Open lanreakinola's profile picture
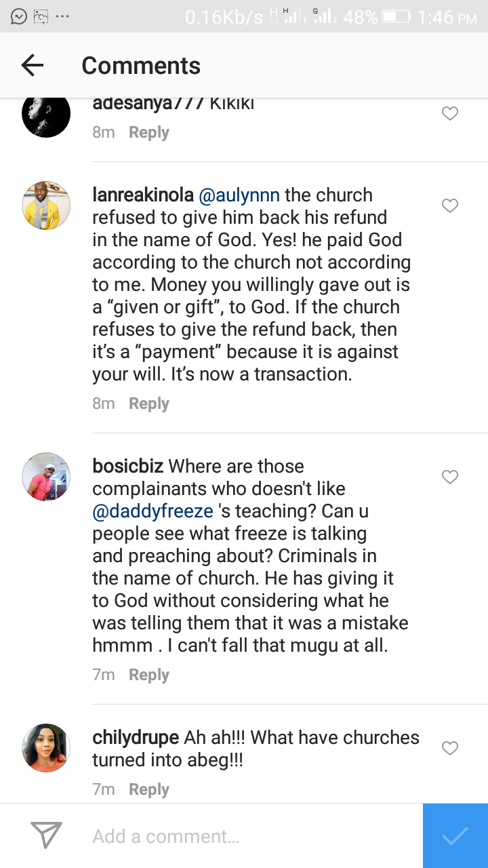The width and height of the screenshot is (488, 868). 46,205
